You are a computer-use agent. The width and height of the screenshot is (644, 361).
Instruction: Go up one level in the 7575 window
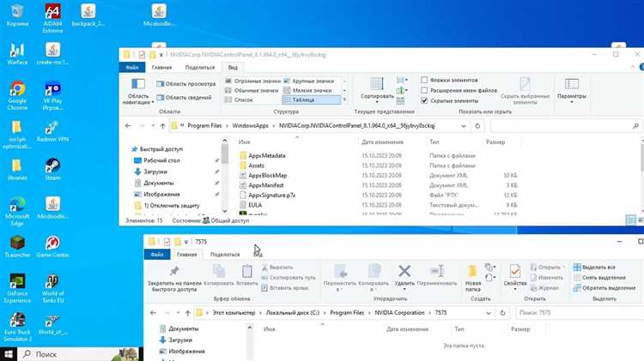[188, 313]
